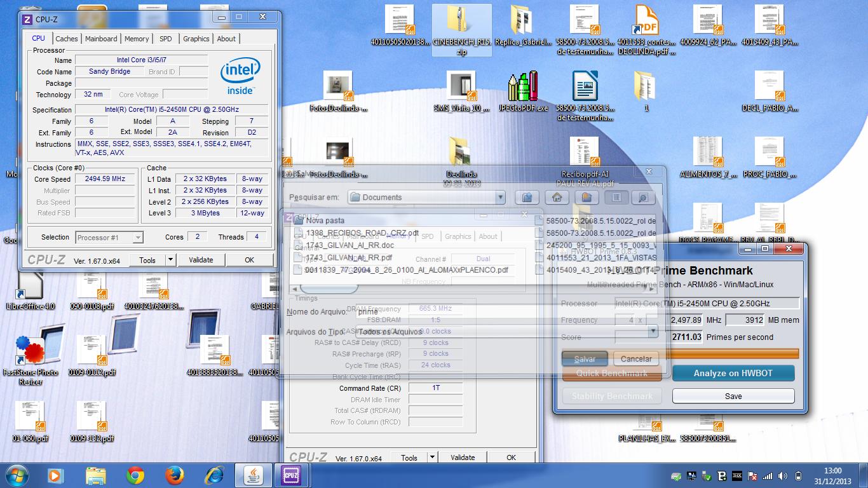Select the 0109-0112.pdf desktop file
The width and height of the screenshot is (868, 488).
click(92, 356)
